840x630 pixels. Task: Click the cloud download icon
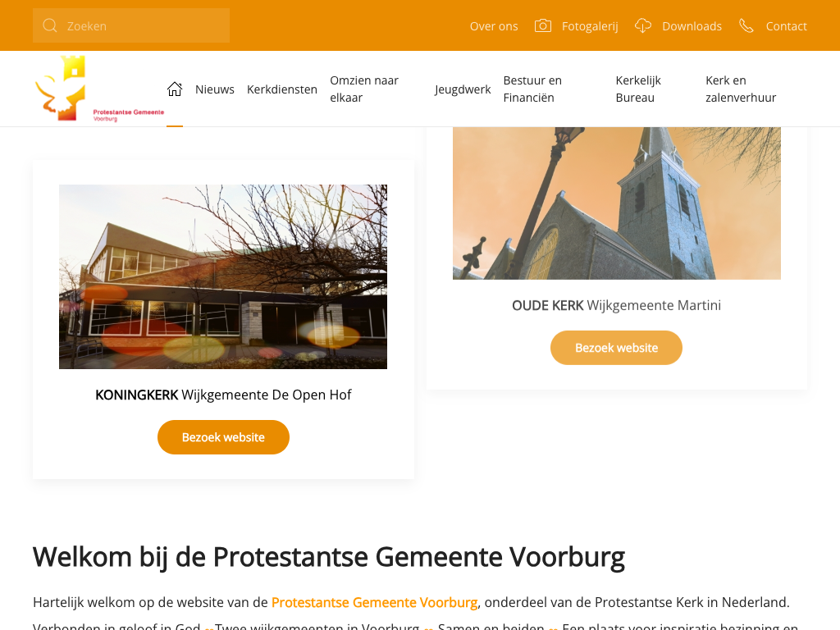[x=643, y=25]
